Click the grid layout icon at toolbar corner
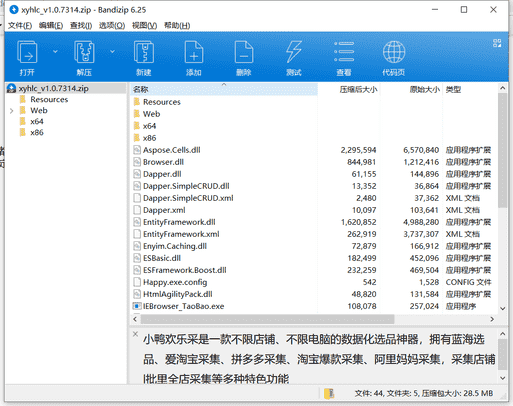 [497, 43]
